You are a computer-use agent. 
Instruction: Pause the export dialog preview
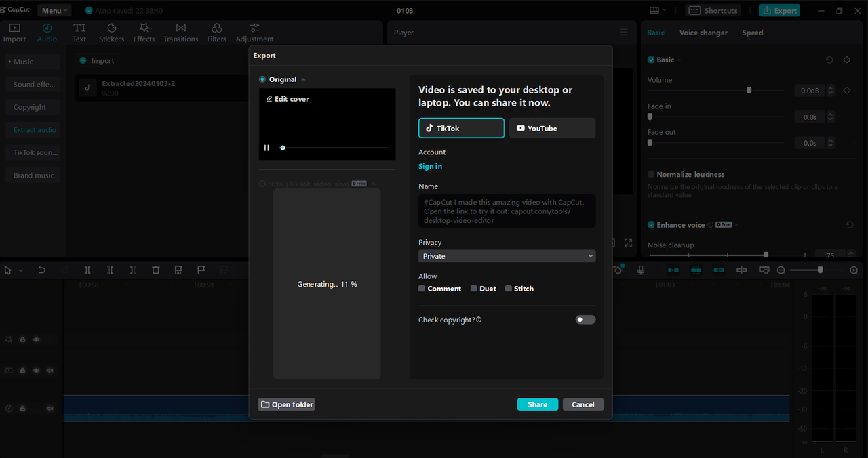[267, 148]
